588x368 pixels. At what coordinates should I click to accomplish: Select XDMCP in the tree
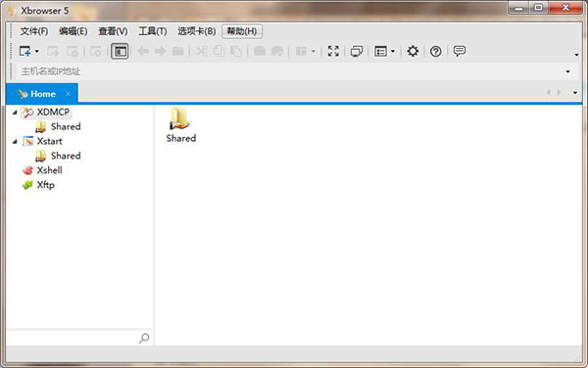tap(53, 112)
